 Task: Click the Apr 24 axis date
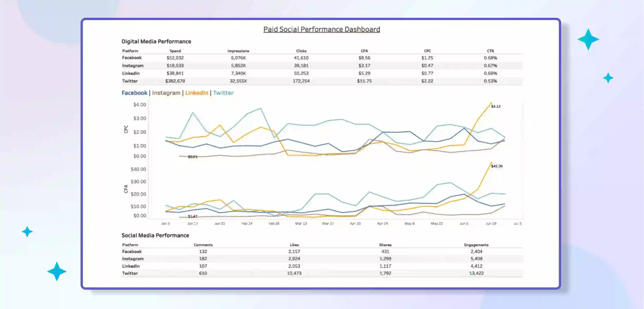382,223
